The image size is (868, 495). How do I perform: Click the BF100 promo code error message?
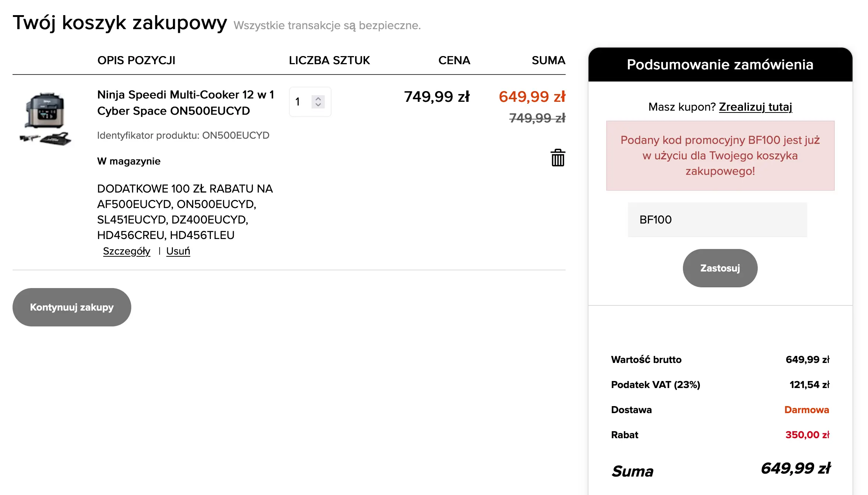[720, 156]
